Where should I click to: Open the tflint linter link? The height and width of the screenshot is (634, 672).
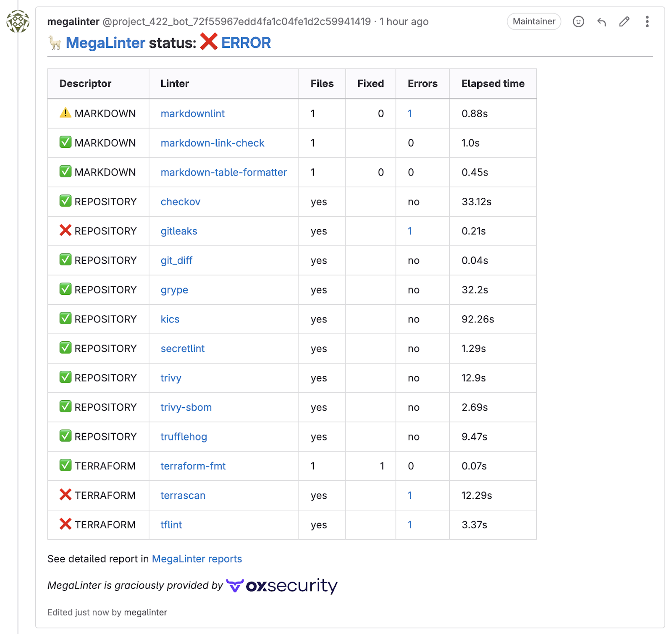click(171, 525)
